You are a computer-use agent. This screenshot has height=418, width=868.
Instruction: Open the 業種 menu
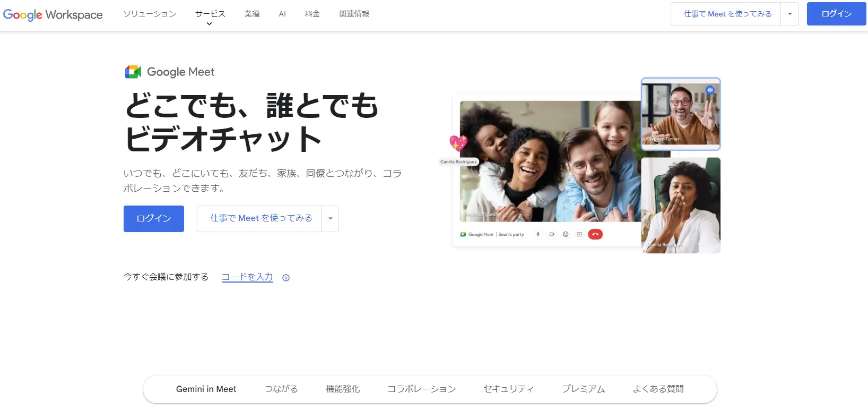(x=252, y=14)
